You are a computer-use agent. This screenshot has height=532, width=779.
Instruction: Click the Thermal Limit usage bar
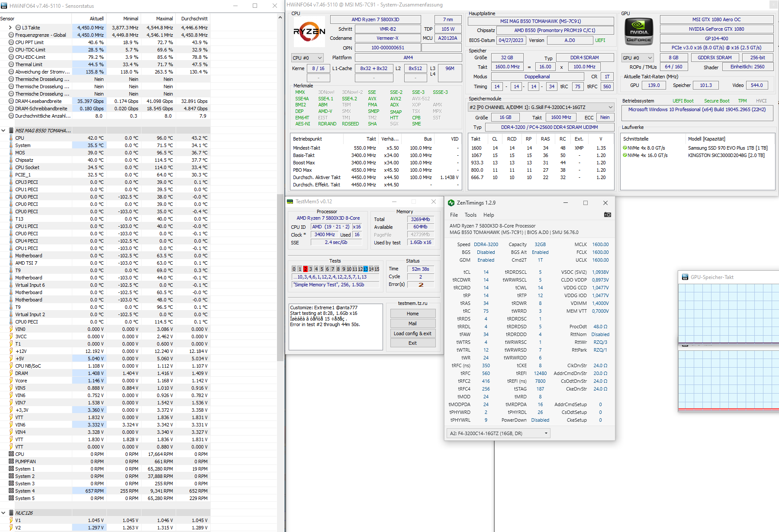click(x=89, y=64)
